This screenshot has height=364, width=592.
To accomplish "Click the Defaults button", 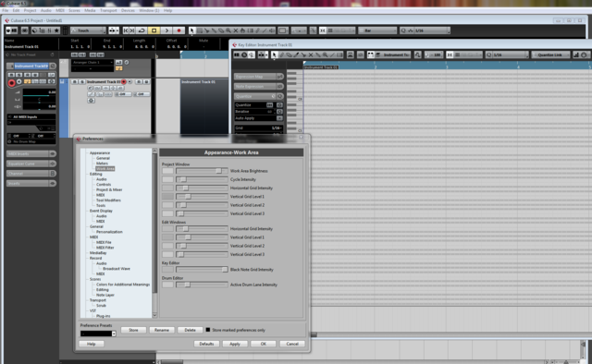I will tap(206, 344).
